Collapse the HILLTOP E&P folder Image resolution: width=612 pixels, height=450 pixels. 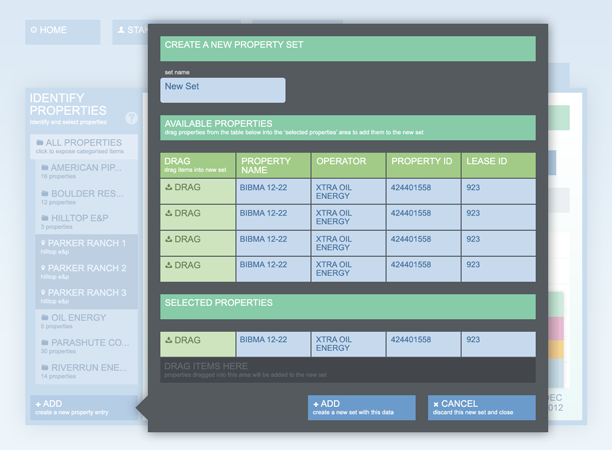click(86, 221)
